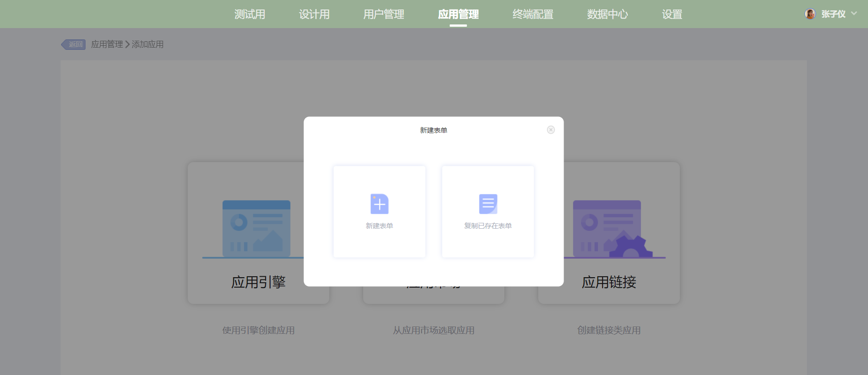Open the 设置 tab
This screenshot has width=868, height=375.
tap(672, 14)
